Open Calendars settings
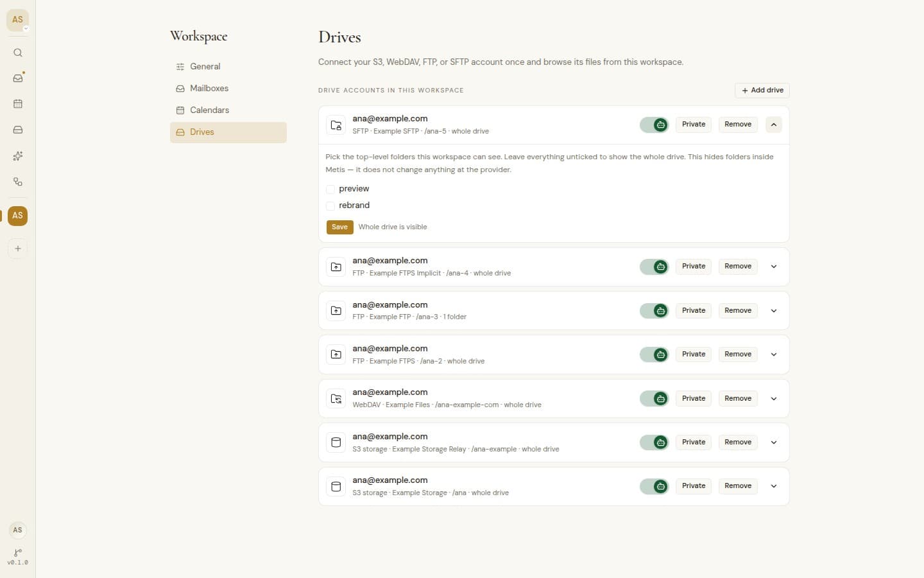Image resolution: width=924 pixels, height=578 pixels. point(228,110)
